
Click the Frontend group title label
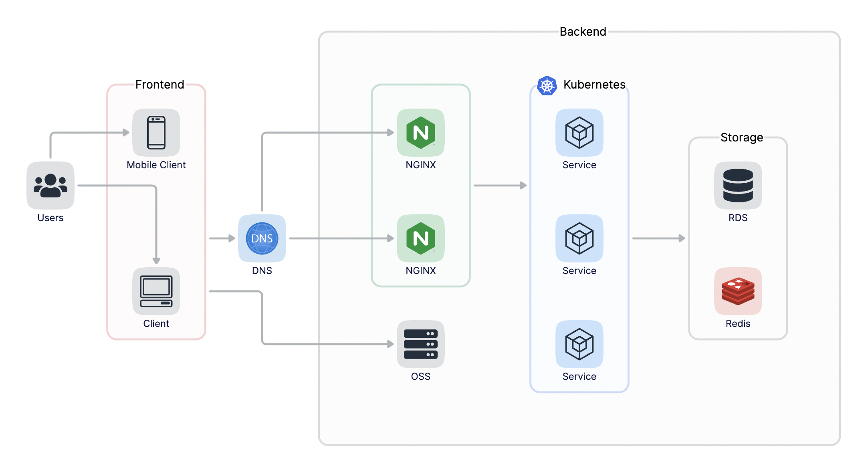pos(159,85)
